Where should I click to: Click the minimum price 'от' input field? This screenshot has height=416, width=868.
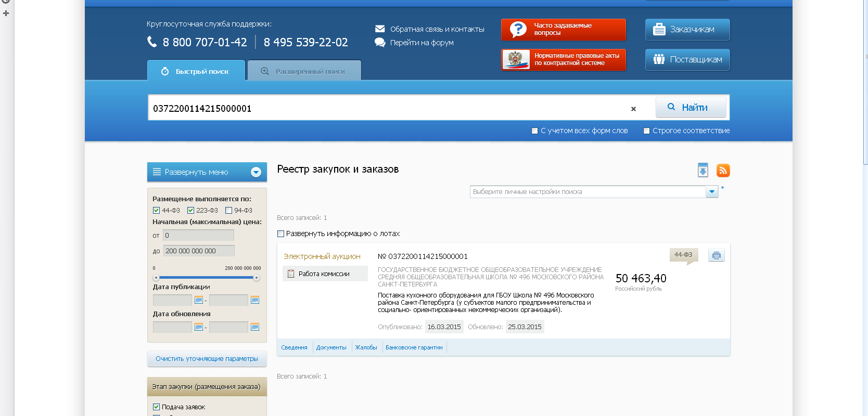pos(198,236)
